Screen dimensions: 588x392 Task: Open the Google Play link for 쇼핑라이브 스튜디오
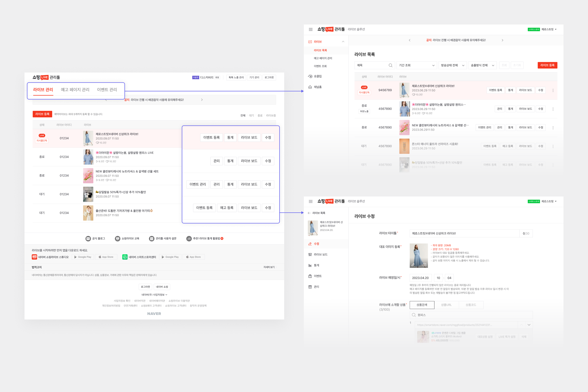[x=83, y=257]
